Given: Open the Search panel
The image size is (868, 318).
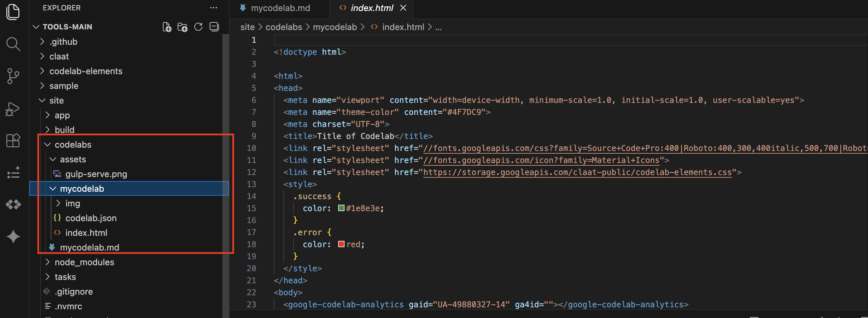Looking at the screenshot, I should [13, 44].
